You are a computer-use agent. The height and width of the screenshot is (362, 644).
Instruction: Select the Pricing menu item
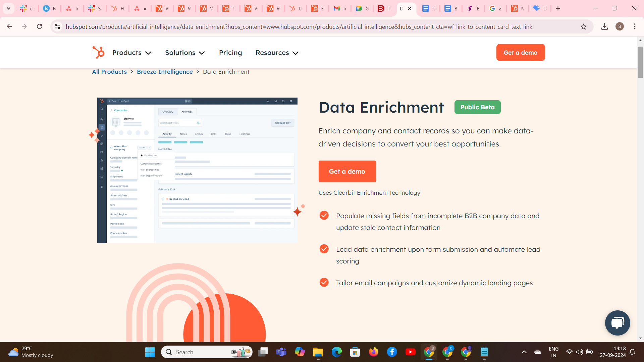(x=230, y=53)
